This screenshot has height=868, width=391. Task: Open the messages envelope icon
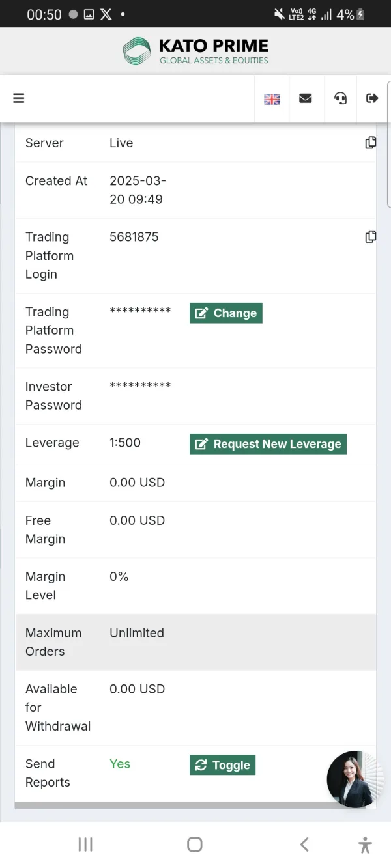pyautogui.click(x=305, y=98)
